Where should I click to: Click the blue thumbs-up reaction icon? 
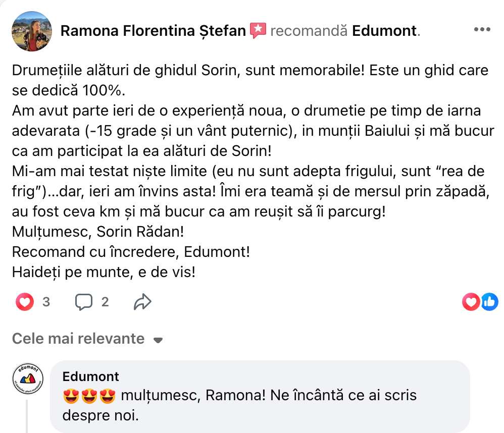489,302
